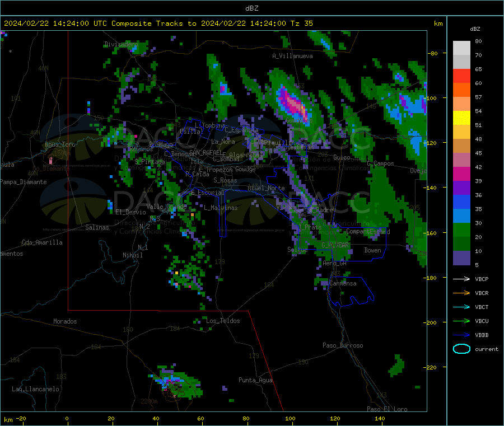
Task: Select the magenta 42 dBZ color swatch
Action: (461, 174)
